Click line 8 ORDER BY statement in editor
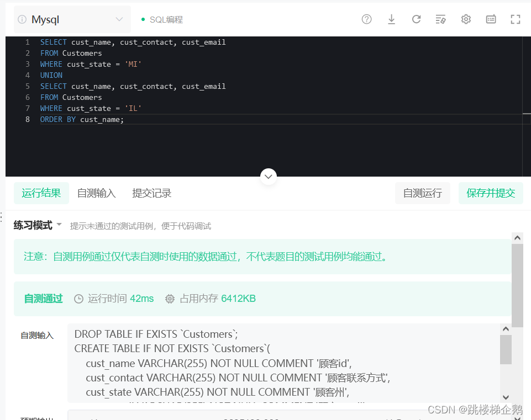 click(81, 119)
